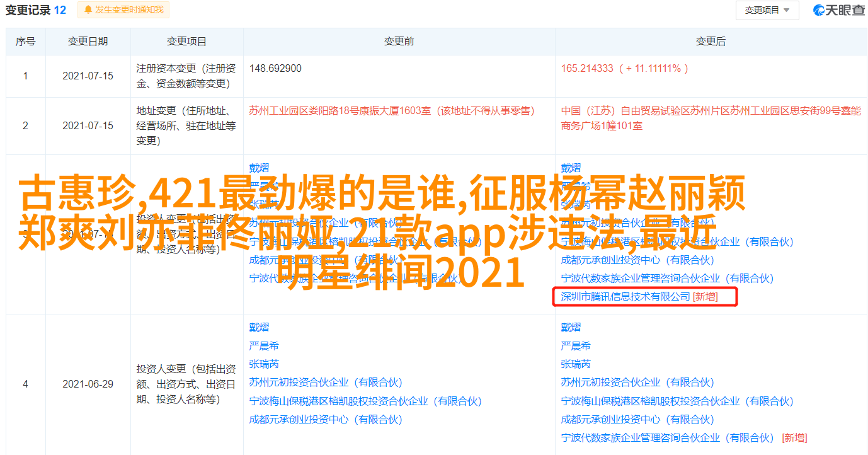Open 张瑞芮 in 变更后 column, 2021-06-29 row
The width and height of the screenshot is (868, 455).
pos(576,364)
